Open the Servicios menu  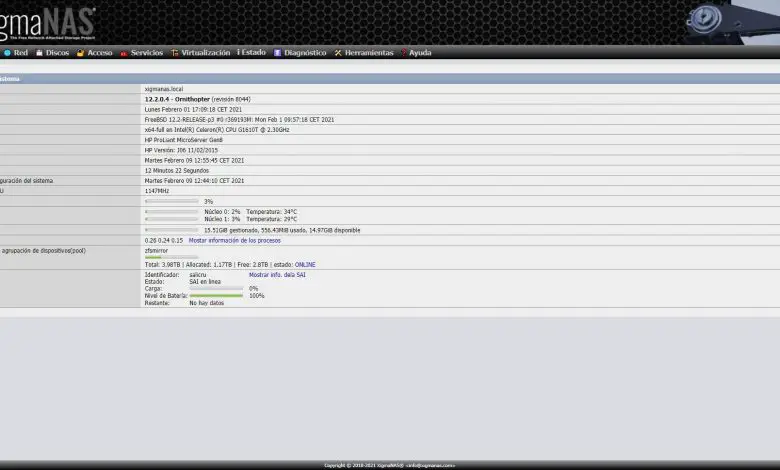(x=147, y=53)
